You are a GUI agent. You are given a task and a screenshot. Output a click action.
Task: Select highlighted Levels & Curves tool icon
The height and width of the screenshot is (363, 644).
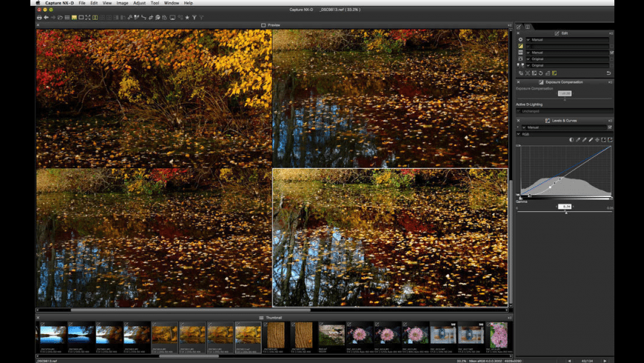554,73
